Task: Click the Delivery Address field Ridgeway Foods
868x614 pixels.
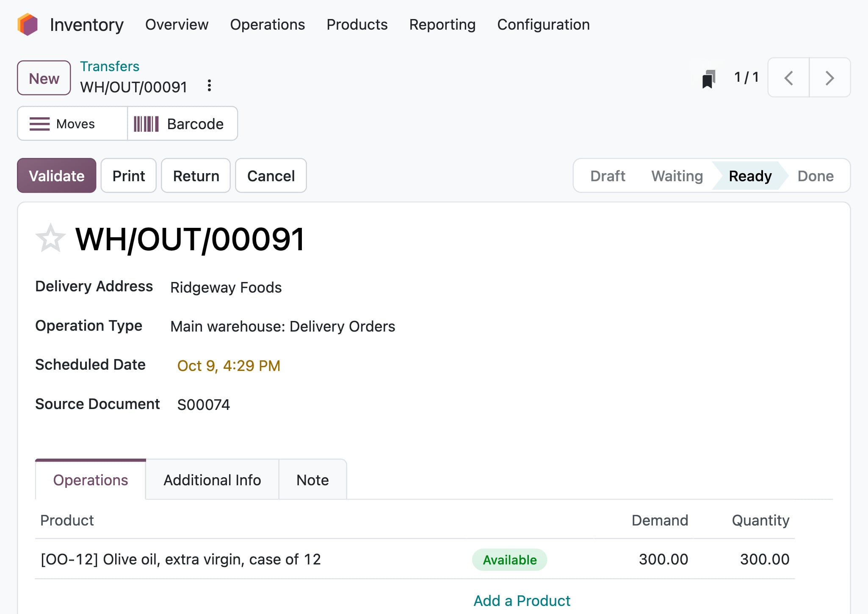Action: (226, 288)
